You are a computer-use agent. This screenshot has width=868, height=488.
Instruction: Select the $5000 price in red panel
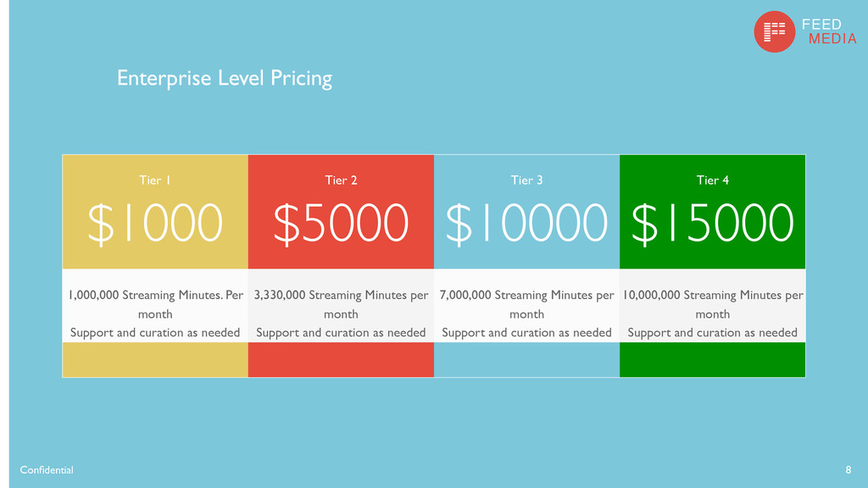tap(341, 223)
